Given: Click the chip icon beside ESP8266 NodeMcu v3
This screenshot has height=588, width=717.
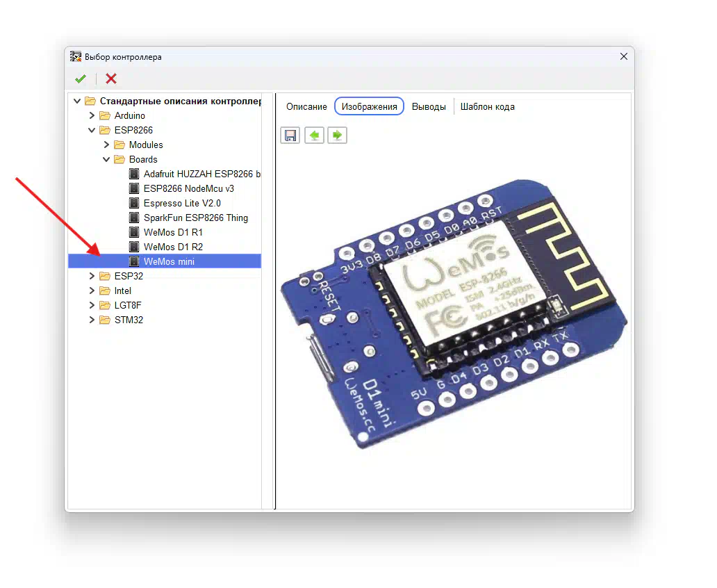Looking at the screenshot, I should click(134, 188).
